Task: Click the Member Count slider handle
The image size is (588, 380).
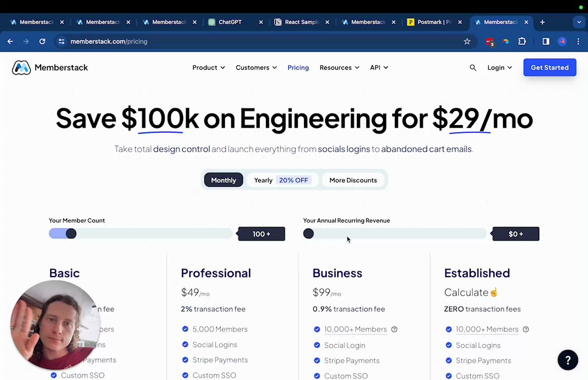Action: tap(71, 234)
